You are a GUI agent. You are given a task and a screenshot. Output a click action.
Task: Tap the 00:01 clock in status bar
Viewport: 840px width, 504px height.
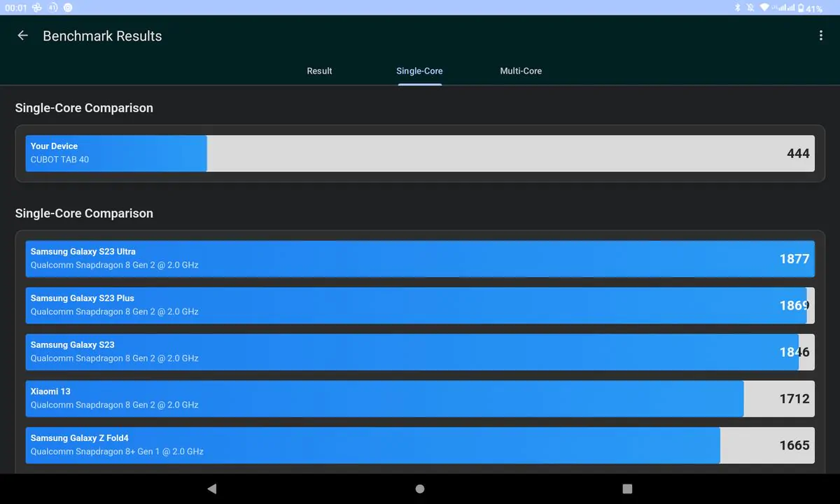coord(15,8)
